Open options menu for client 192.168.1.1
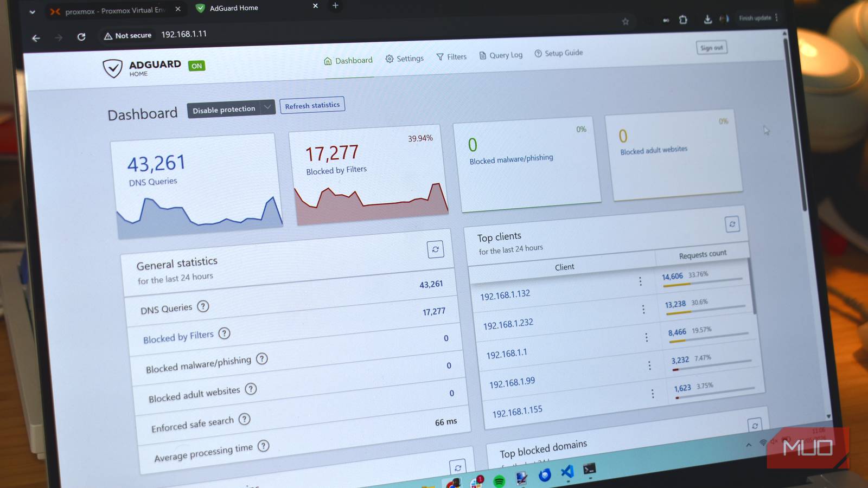 (646, 337)
